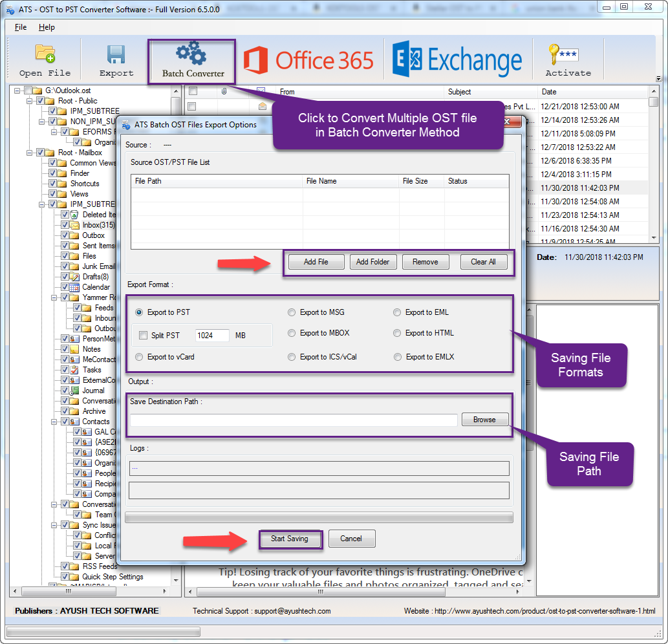Select the Export to MBOX option
Image resolution: width=668 pixels, height=644 pixels.
coord(292,334)
